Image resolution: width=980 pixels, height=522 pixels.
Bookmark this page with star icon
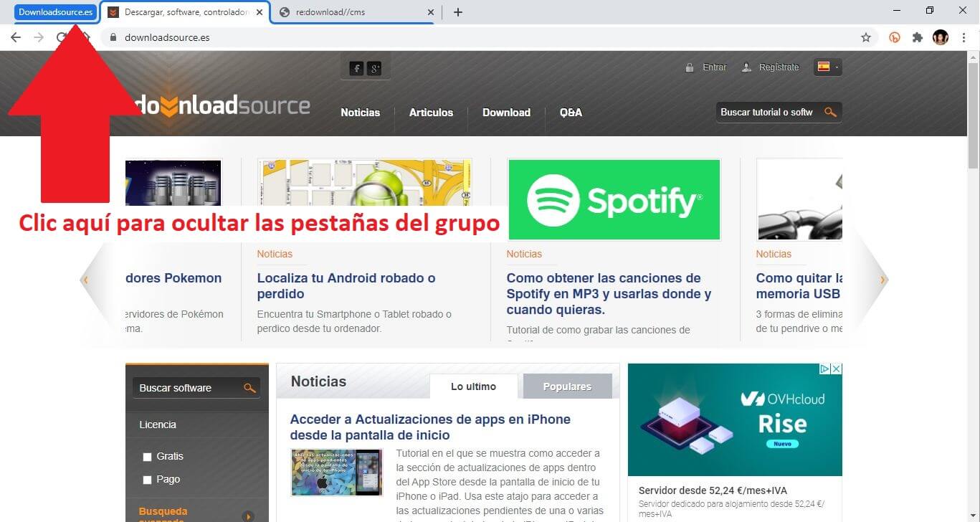tap(866, 37)
